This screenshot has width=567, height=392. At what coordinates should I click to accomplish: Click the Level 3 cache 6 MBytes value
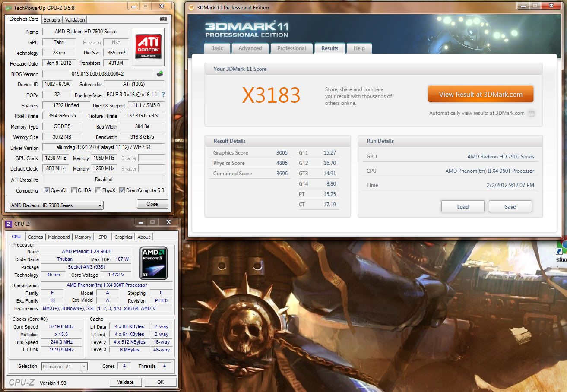(130, 350)
